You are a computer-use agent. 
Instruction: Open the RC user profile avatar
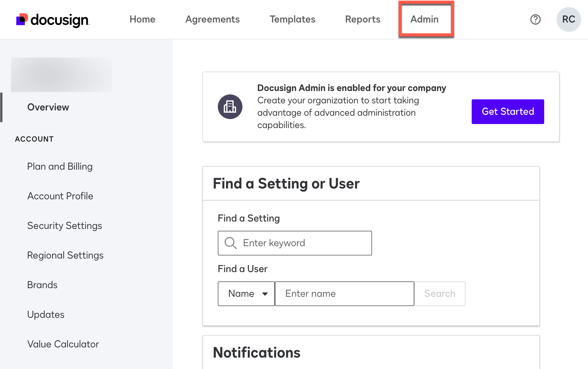(568, 19)
